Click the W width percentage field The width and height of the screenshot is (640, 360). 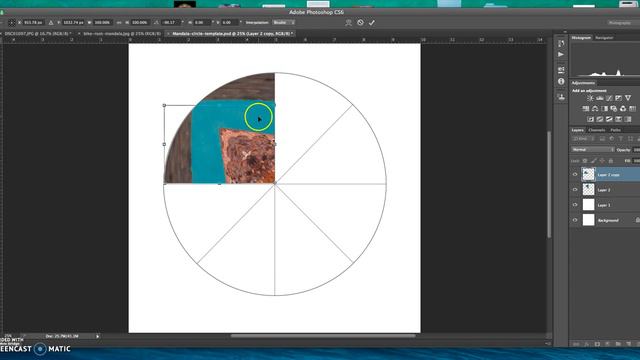coord(102,22)
